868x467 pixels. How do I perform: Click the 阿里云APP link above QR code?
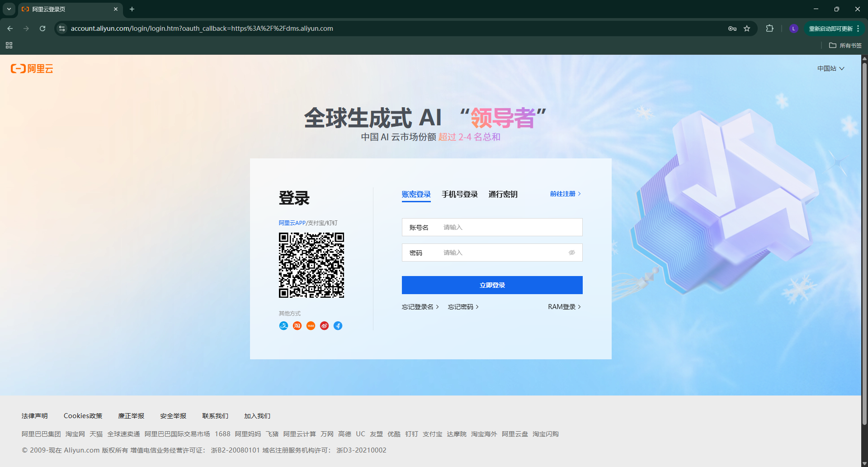tap(292, 223)
